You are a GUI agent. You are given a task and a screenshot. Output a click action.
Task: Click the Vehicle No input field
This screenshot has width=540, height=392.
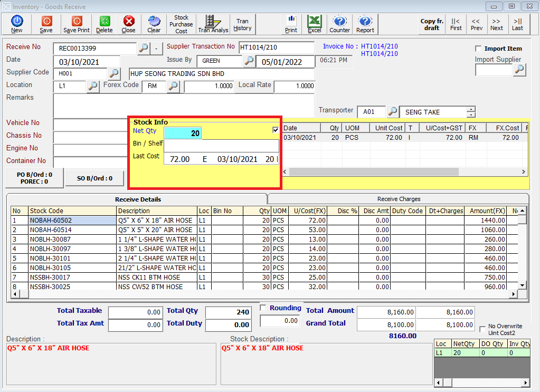[91, 125]
